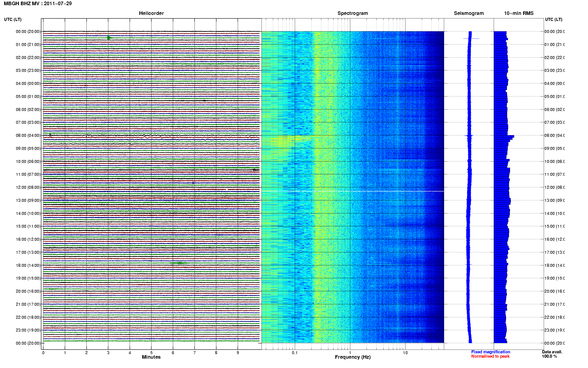Click the left '06:00 (02:00)' time label
This screenshot has height=368, width=588.
28,109
